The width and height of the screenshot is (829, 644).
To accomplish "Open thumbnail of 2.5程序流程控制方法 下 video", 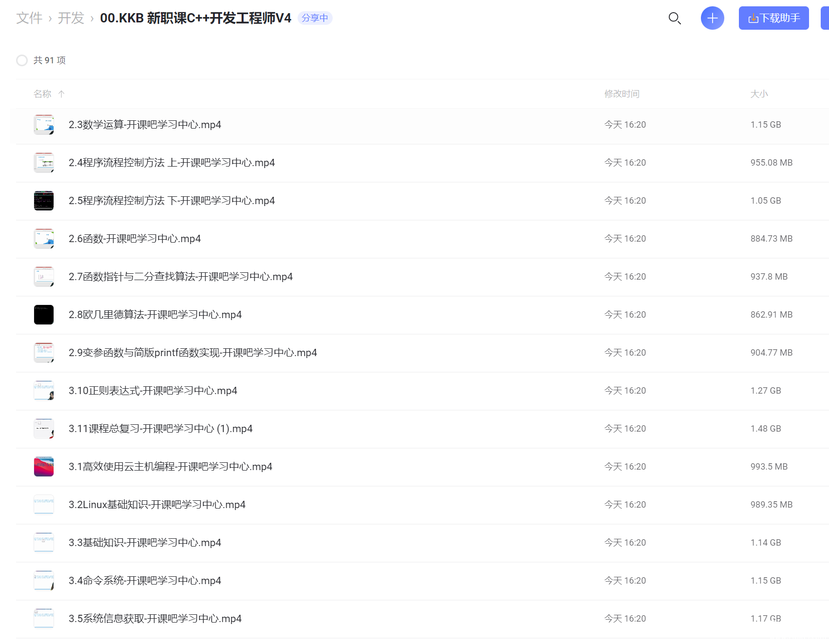I will (44, 201).
